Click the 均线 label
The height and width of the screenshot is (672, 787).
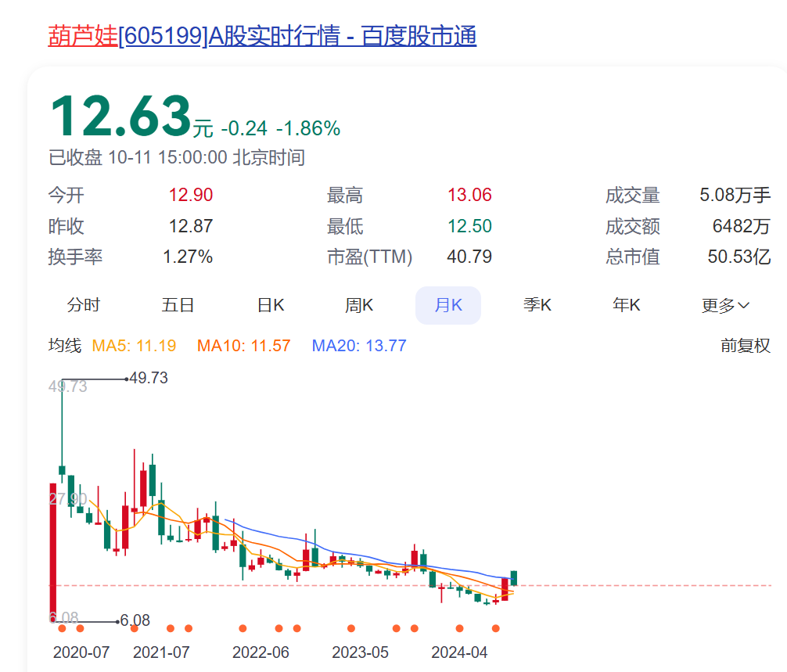click(65, 345)
